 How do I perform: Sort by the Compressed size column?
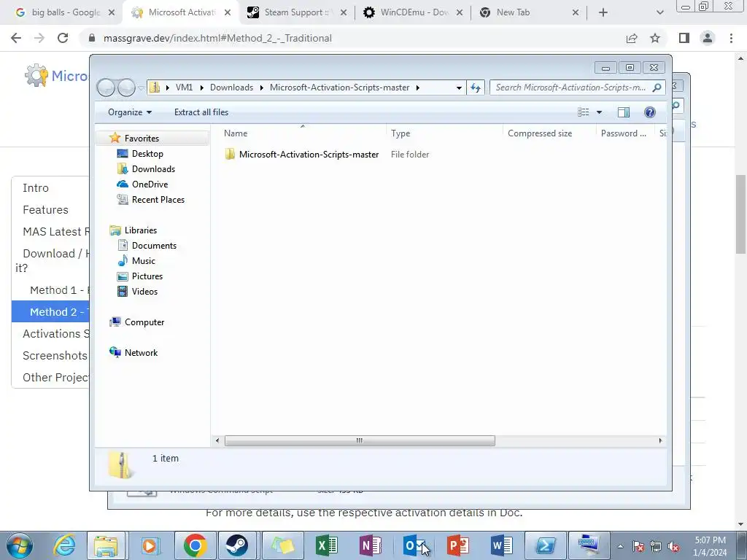[x=540, y=133]
